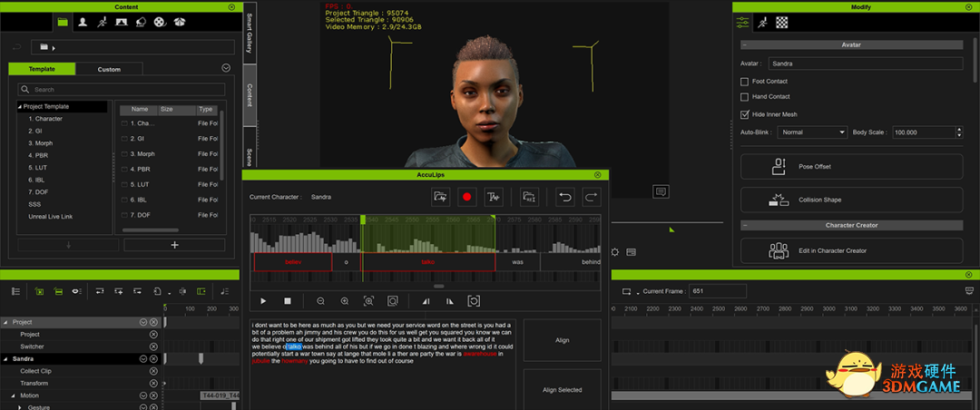The image size is (980, 410).
Task: Select 3. Morph in Project Template tree
Action: click(x=40, y=143)
